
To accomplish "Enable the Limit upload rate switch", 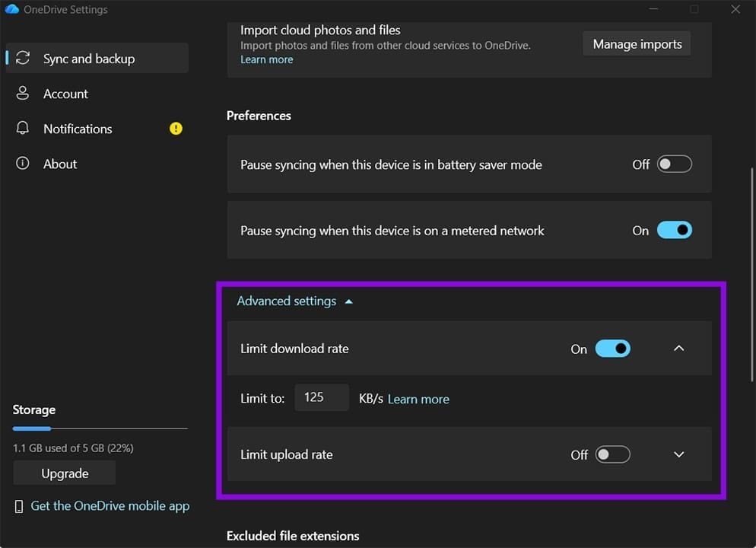I will pos(613,454).
